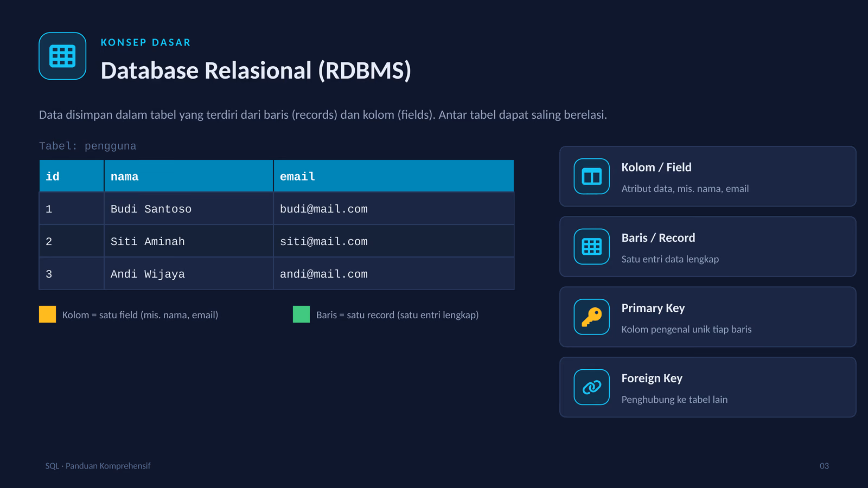Click the cell 'Siti Aminah'
868x488 pixels.
189,241
